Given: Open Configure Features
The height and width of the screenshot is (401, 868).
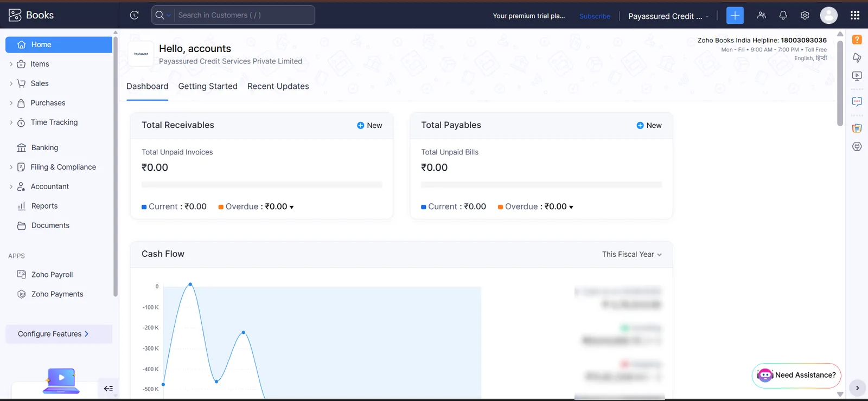Looking at the screenshot, I should tap(59, 334).
